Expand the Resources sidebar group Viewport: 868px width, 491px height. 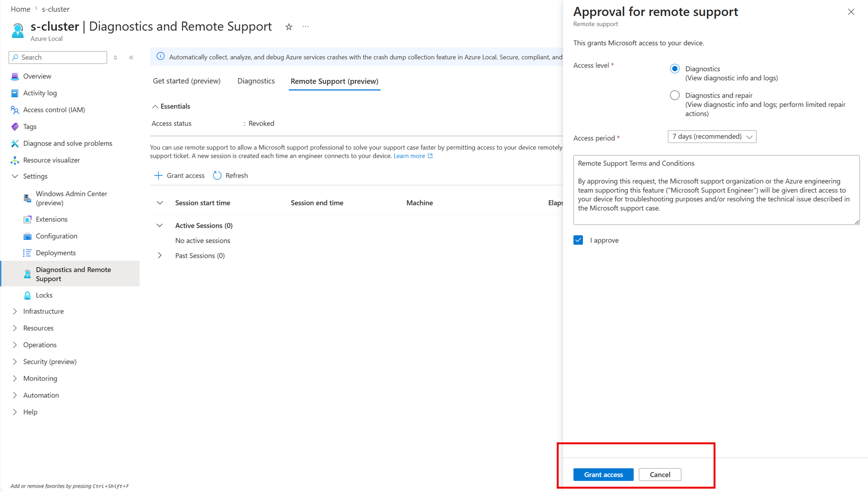click(15, 328)
